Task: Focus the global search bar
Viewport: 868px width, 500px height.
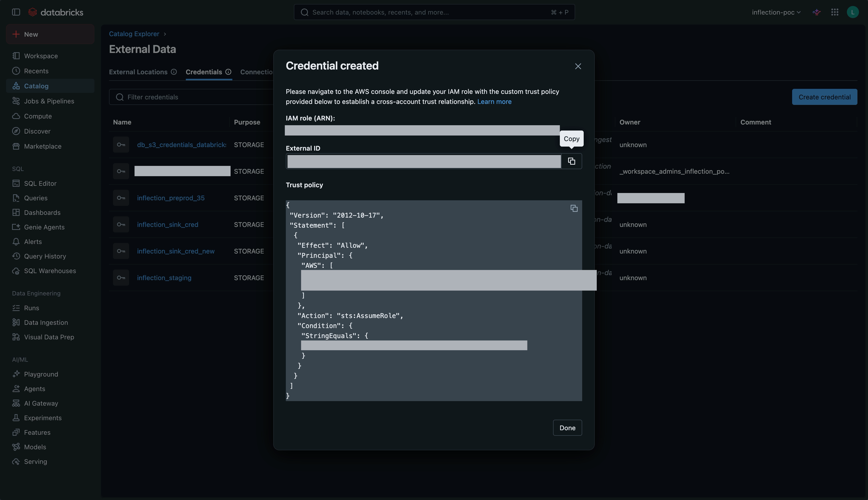Action: coord(434,12)
